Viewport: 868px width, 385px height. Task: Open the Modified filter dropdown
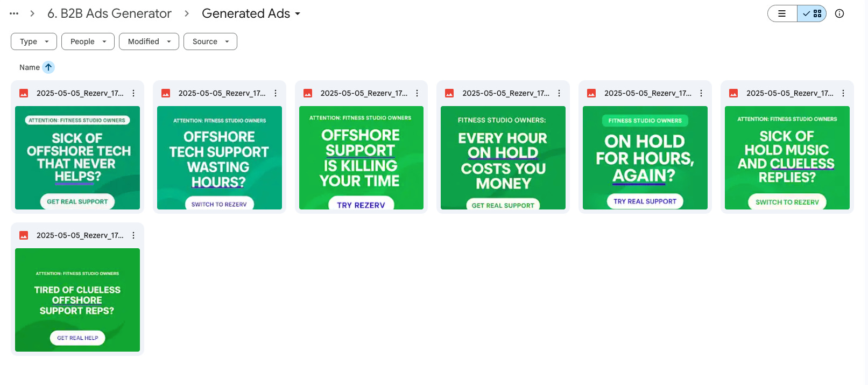pyautogui.click(x=149, y=41)
